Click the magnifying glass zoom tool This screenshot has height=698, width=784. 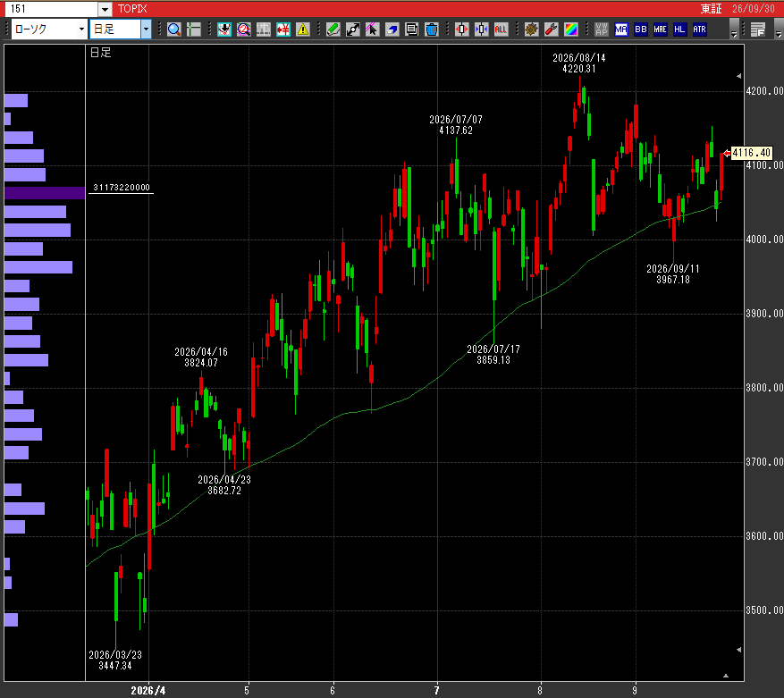click(x=174, y=29)
